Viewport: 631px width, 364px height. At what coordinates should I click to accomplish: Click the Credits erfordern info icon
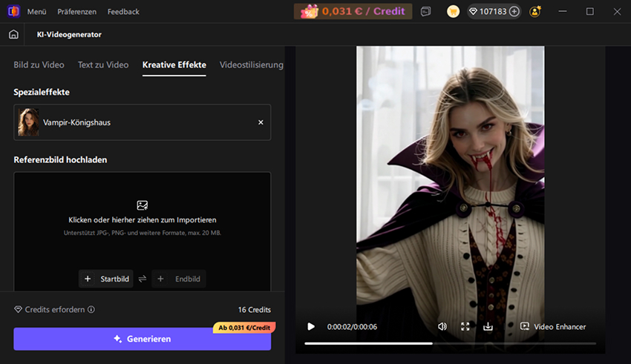coord(91,309)
